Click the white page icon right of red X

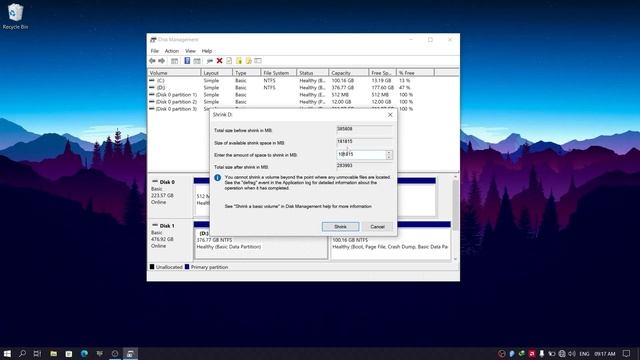(x=229, y=61)
